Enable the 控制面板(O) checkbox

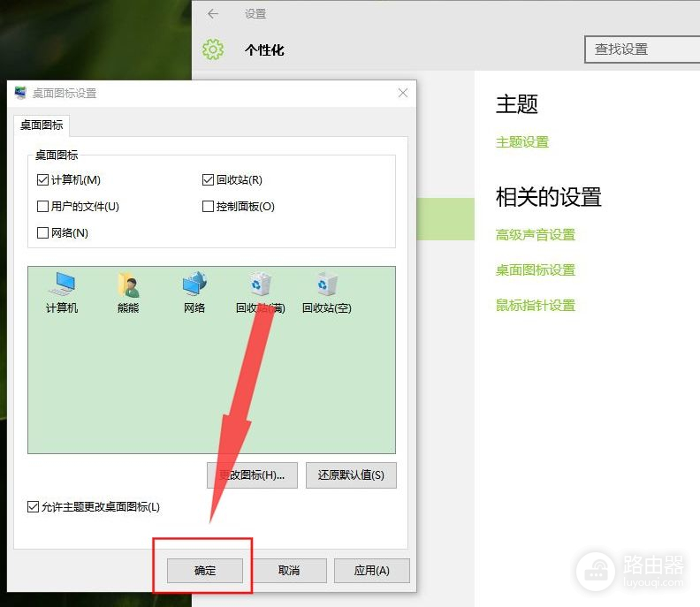click(208, 207)
